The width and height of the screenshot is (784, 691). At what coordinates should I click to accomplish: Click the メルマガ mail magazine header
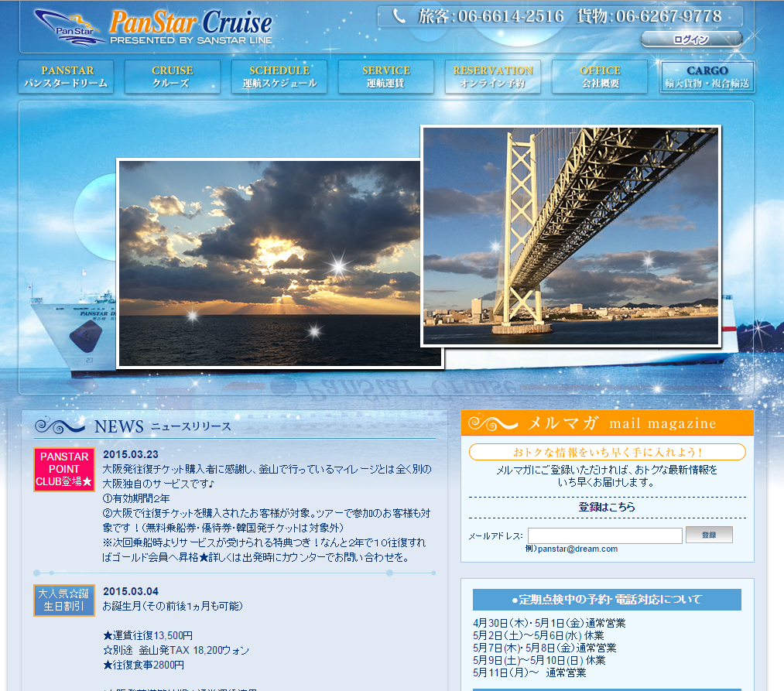(x=607, y=423)
